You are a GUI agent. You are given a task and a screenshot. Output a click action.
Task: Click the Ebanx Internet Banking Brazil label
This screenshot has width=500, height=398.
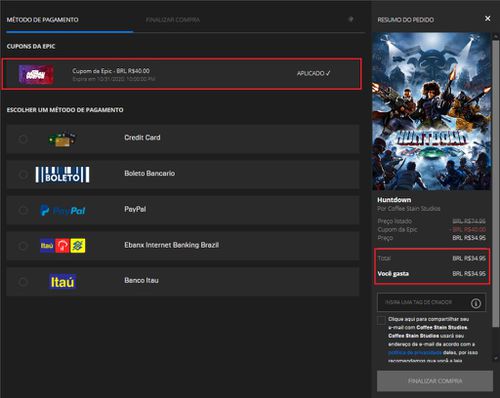click(172, 245)
